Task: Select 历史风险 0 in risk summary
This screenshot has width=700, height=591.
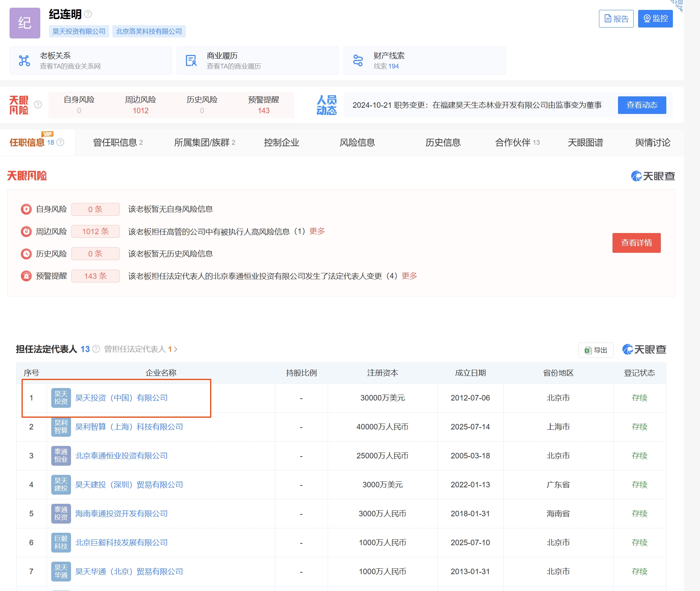Action: [202, 105]
